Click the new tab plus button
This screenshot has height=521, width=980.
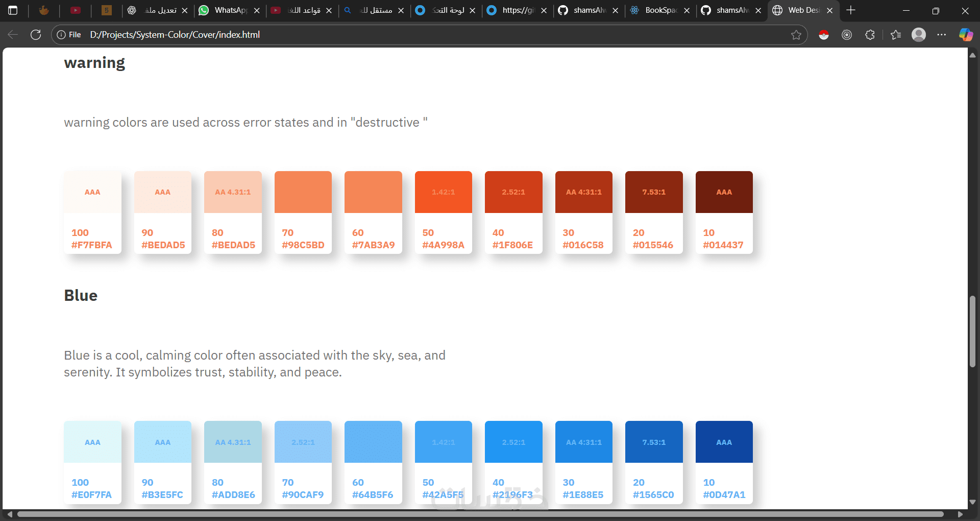coord(851,10)
